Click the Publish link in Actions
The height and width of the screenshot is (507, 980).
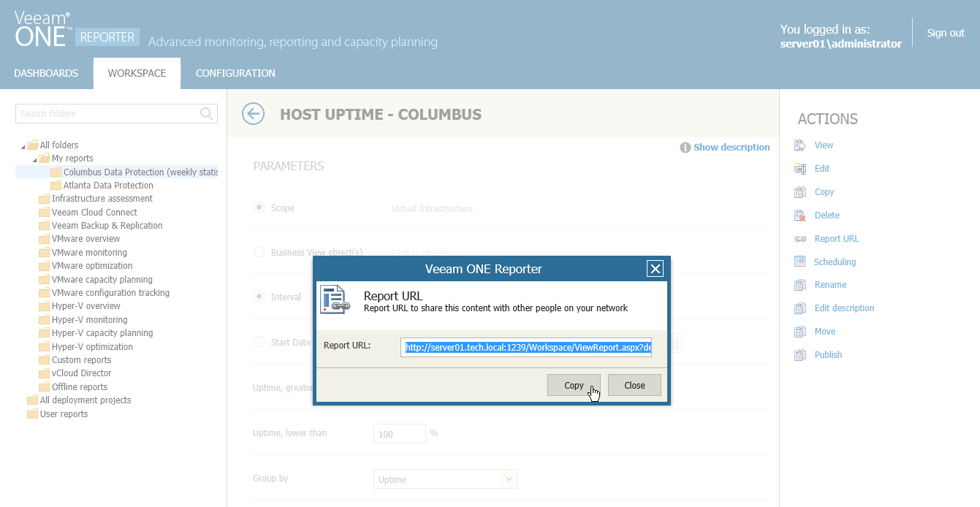coord(829,355)
